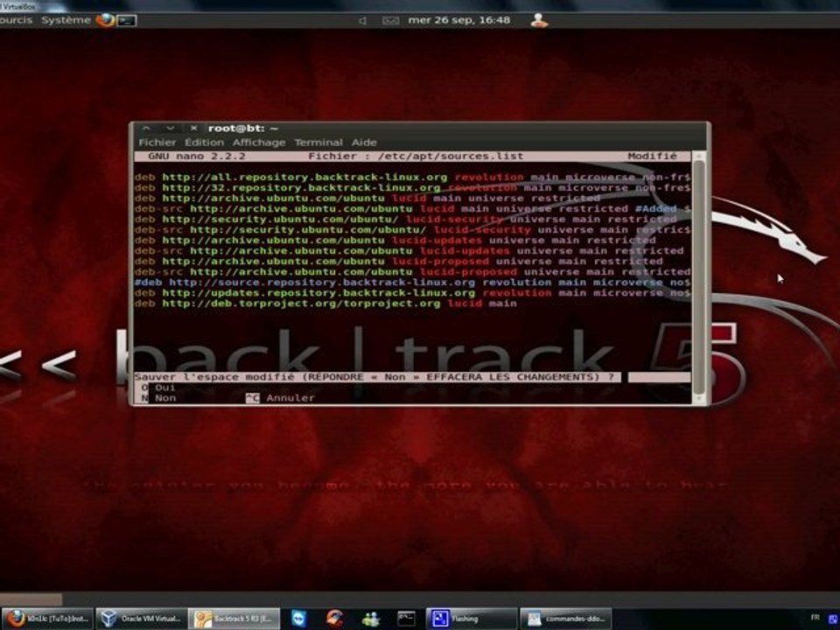Click the FR language indicator
This screenshot has width=840, height=630.
coord(815,618)
